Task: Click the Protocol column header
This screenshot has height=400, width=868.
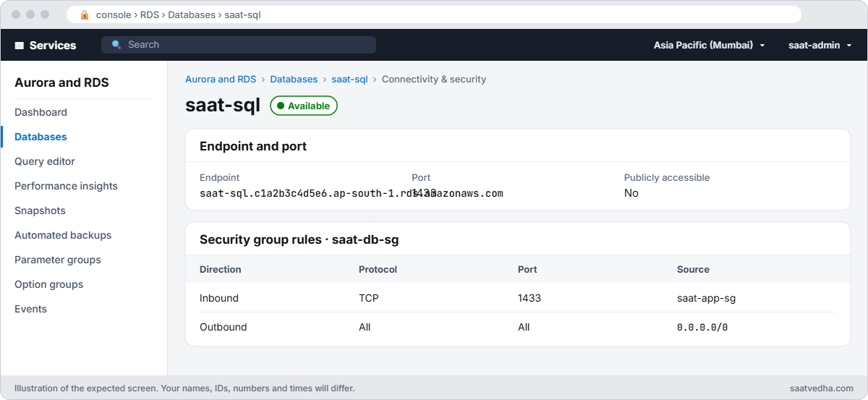Action: click(378, 269)
